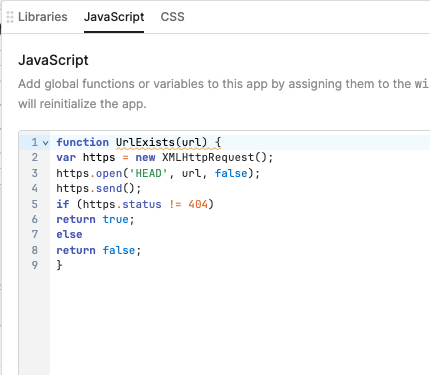Click the 'false' argument on line 3

231,173
